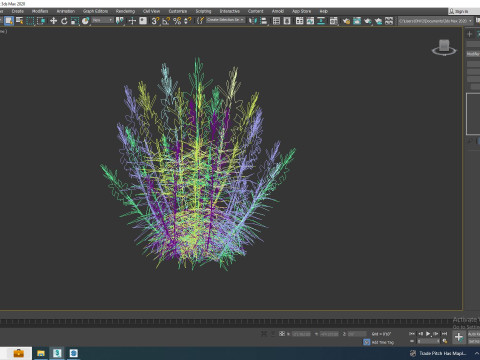Open Autodesk A360 Gallery icon
This screenshot has width=480, height=360.
(x=389, y=21)
